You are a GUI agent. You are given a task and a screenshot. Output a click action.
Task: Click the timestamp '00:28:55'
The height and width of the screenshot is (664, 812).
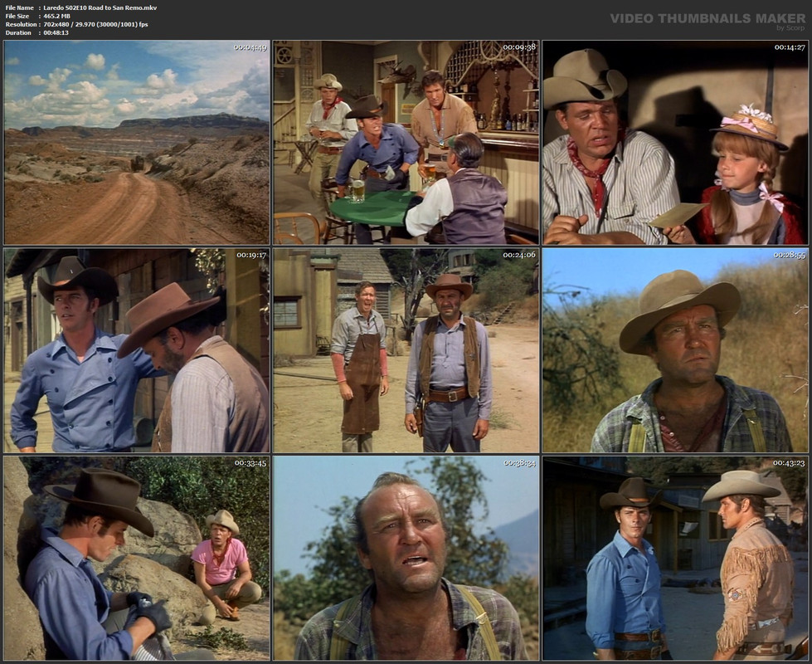[790, 255]
